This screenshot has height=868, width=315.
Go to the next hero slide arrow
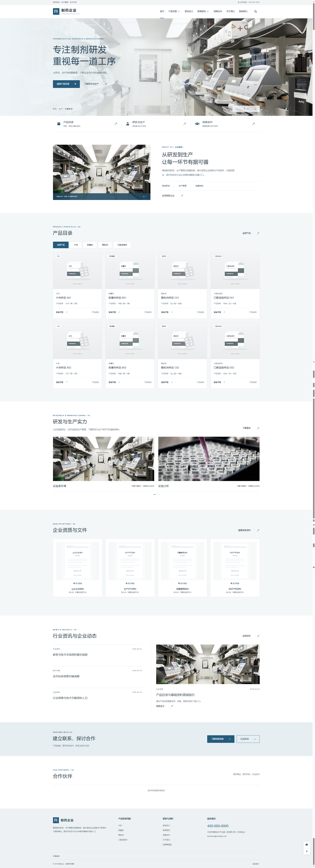[255, 109]
